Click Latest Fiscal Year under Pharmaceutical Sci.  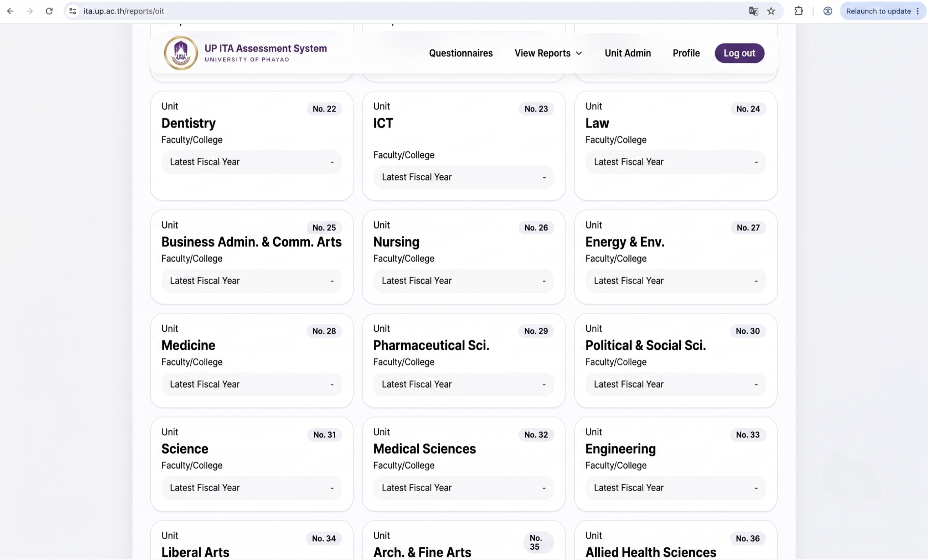pyautogui.click(x=463, y=384)
